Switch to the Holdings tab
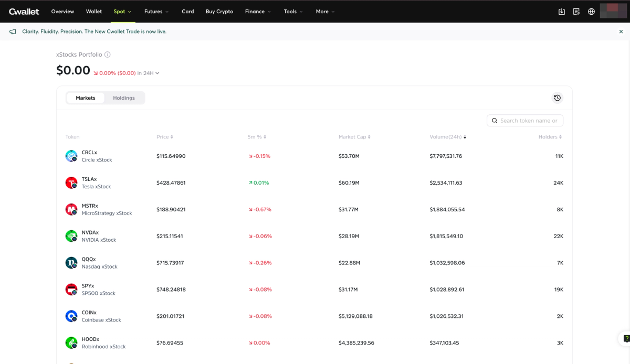Viewport: 630px width, 364px height. click(x=124, y=98)
